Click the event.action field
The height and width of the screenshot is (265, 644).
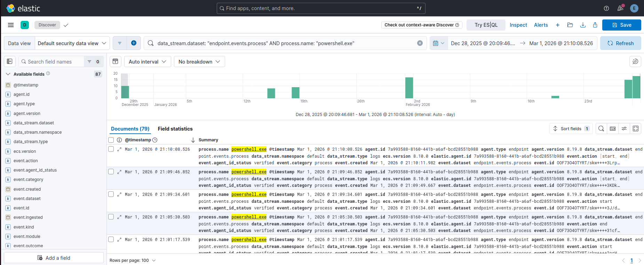[x=26, y=160]
